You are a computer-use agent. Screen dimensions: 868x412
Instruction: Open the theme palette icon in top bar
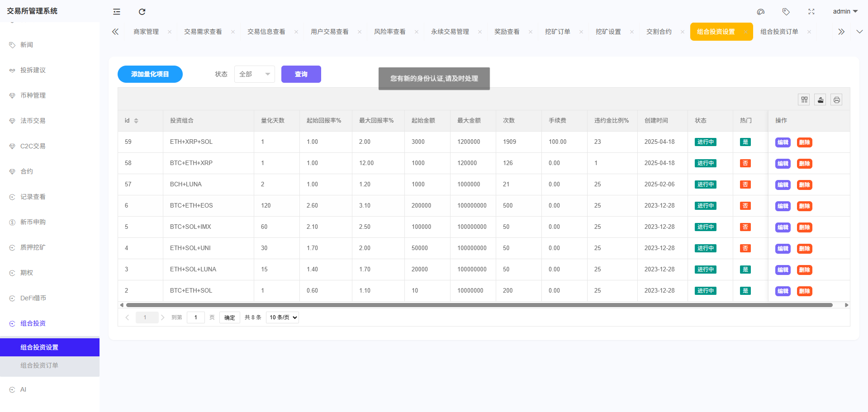(x=760, y=12)
